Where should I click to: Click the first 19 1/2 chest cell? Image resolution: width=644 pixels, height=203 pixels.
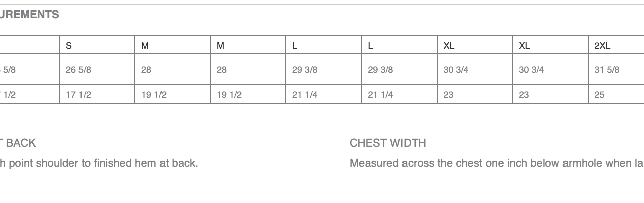click(173, 94)
